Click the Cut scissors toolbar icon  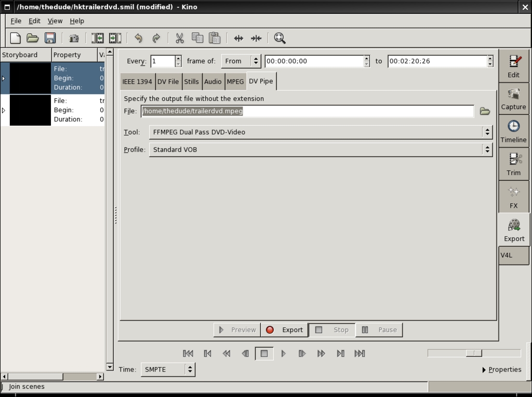point(180,38)
